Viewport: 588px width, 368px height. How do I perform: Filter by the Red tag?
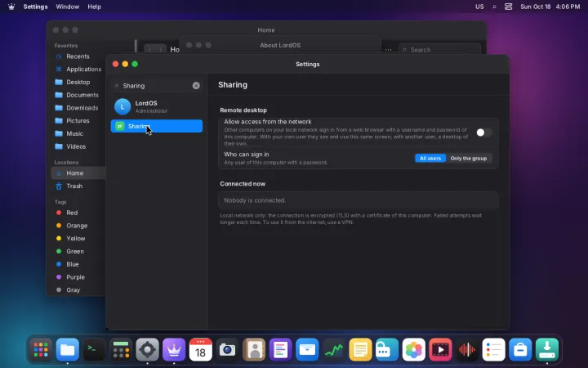tap(78, 213)
